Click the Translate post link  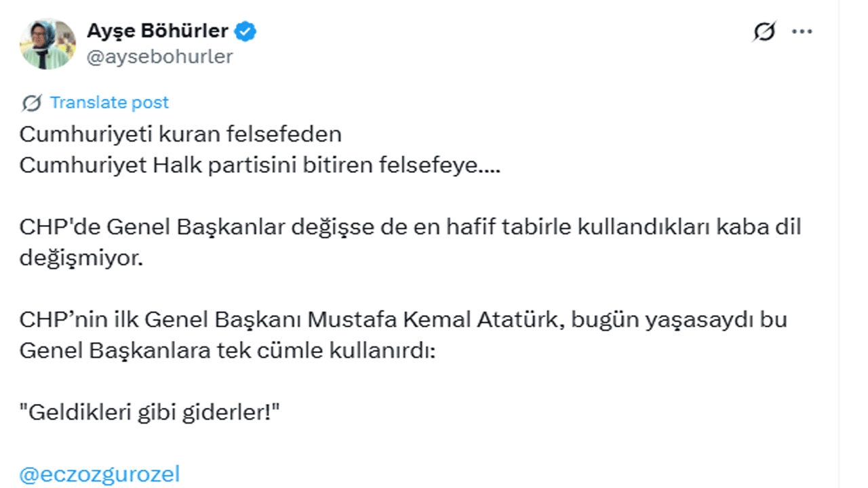pyautogui.click(x=109, y=102)
